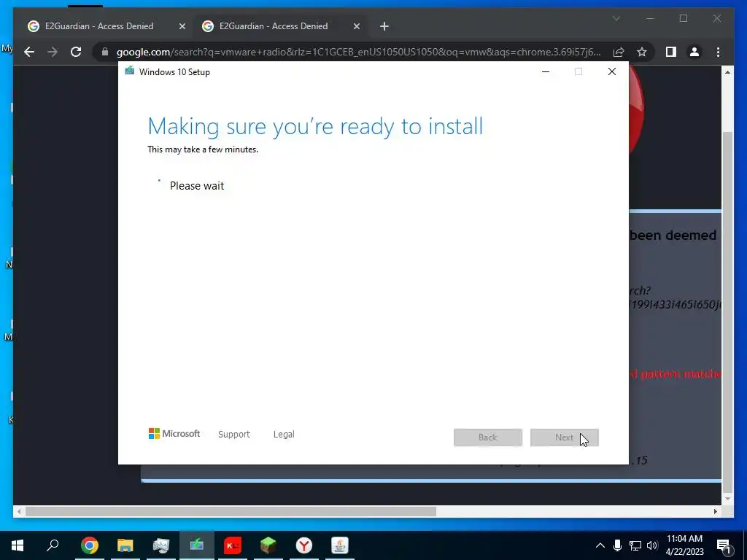Screen dimensions: 747x560
Task: Click horizontal scrollbar right arrow
Action: (x=715, y=511)
